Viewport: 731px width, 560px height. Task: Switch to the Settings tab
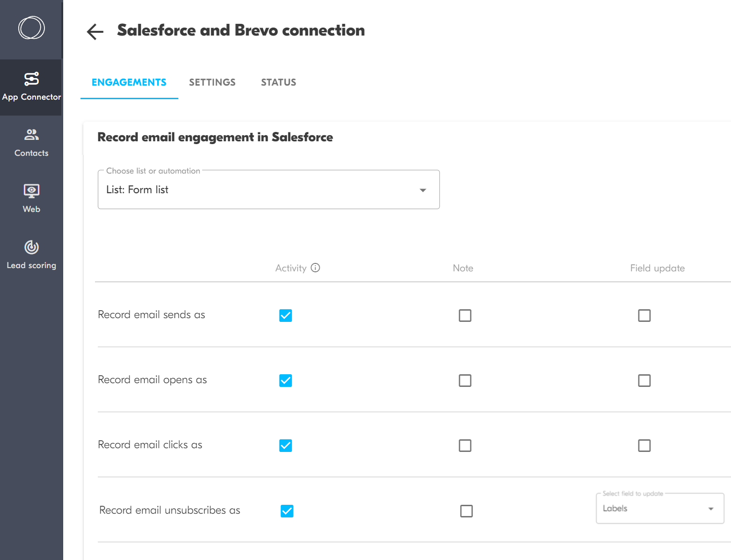coord(212,82)
